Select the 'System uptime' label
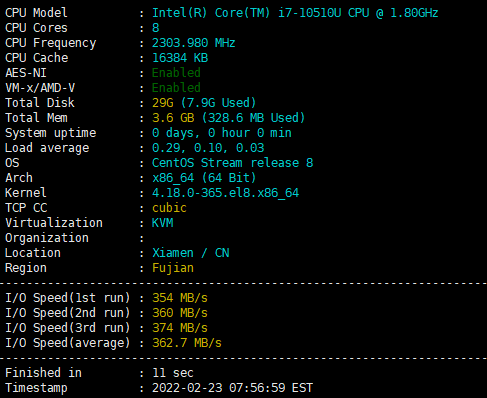This screenshot has width=487, height=398. pos(51,133)
